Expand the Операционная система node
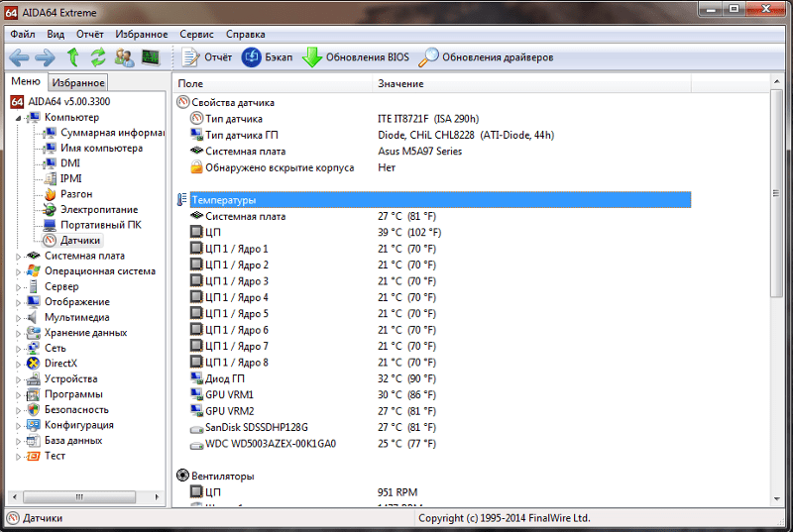This screenshot has width=793, height=532. [x=18, y=271]
